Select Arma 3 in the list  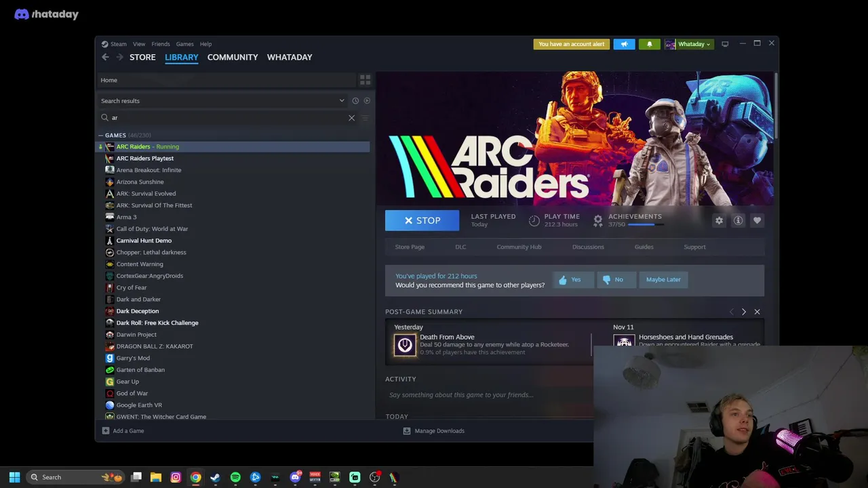pyautogui.click(x=126, y=217)
